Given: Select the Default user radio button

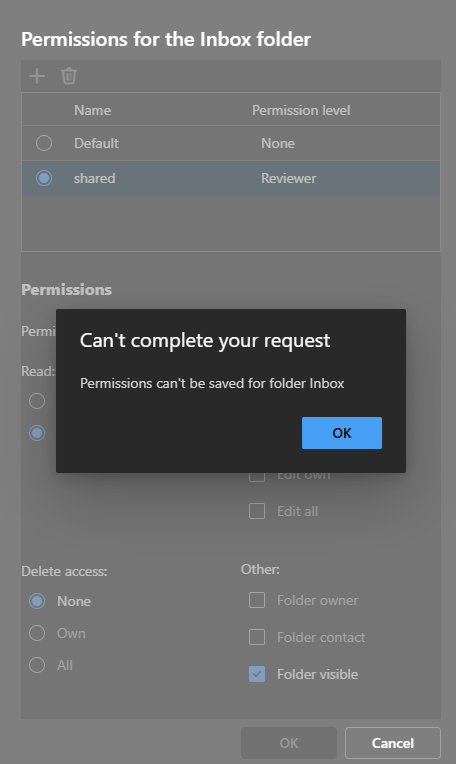Looking at the screenshot, I should coord(44,143).
